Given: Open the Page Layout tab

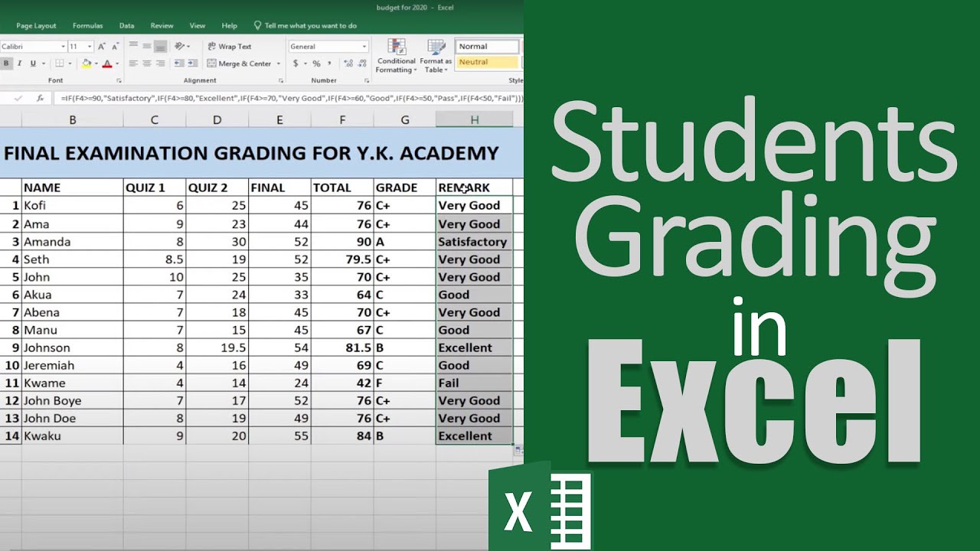Looking at the screenshot, I should pos(35,25).
